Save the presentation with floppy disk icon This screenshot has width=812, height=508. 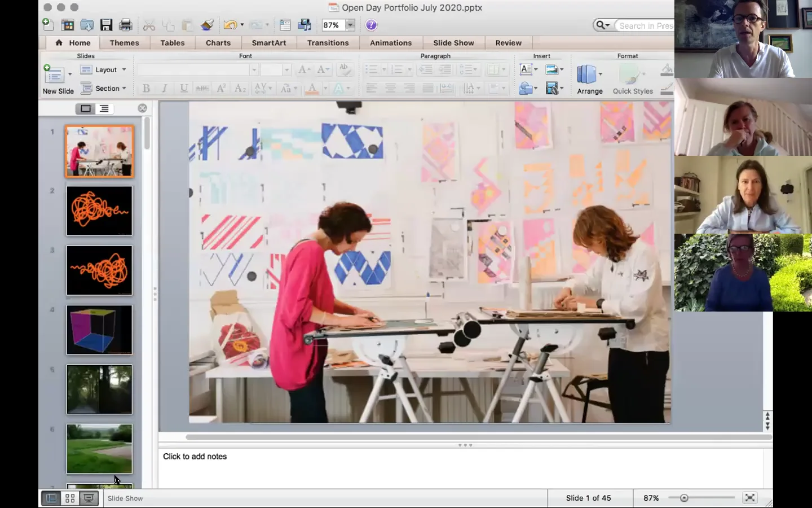(106, 25)
